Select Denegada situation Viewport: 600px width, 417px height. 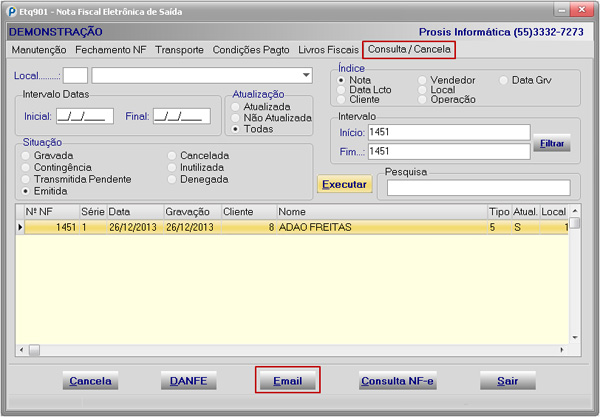172,179
